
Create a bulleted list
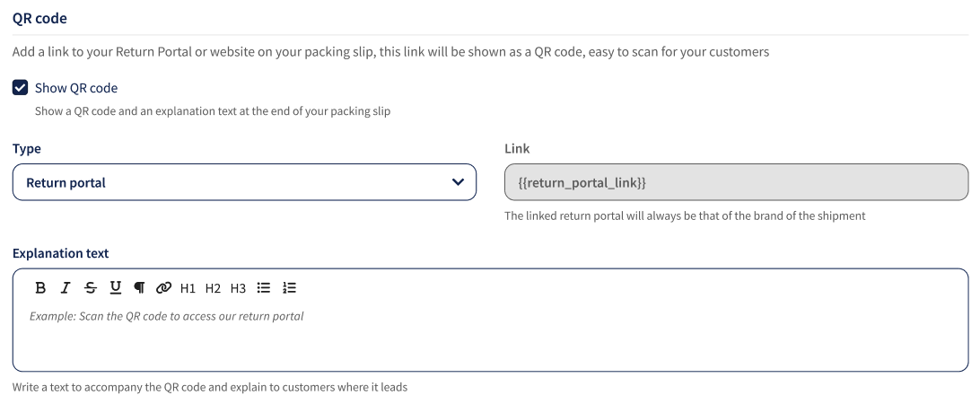264,287
